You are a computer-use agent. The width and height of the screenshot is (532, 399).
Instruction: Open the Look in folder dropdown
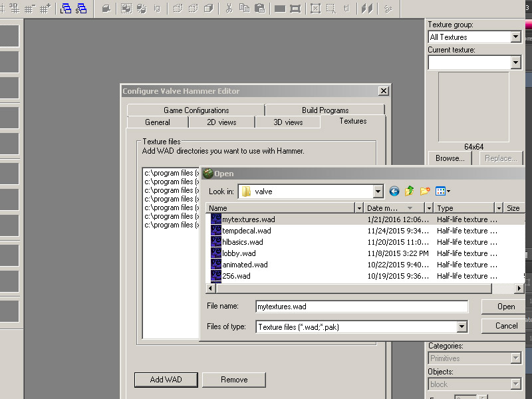click(378, 192)
